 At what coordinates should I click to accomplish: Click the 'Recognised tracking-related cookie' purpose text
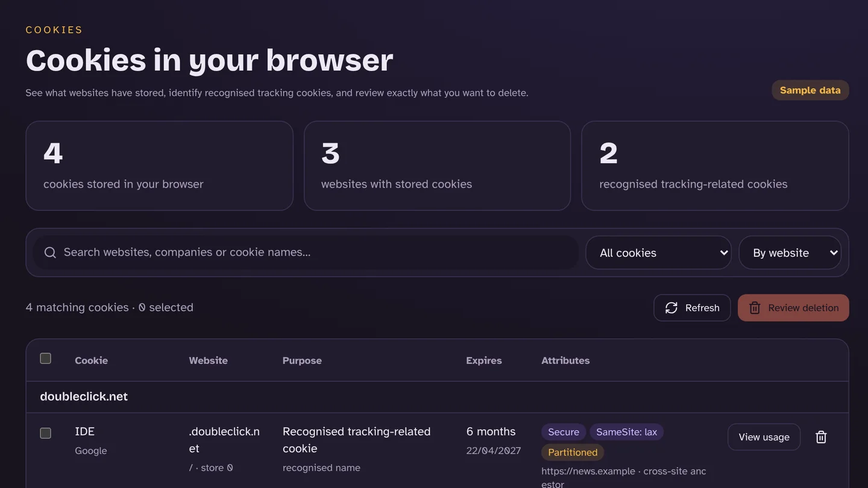click(356, 440)
